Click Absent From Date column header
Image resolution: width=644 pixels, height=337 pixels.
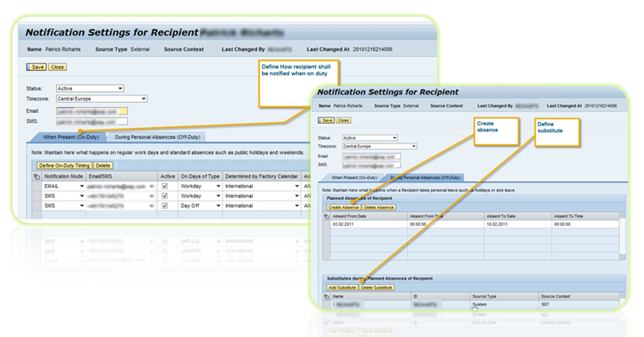point(368,216)
